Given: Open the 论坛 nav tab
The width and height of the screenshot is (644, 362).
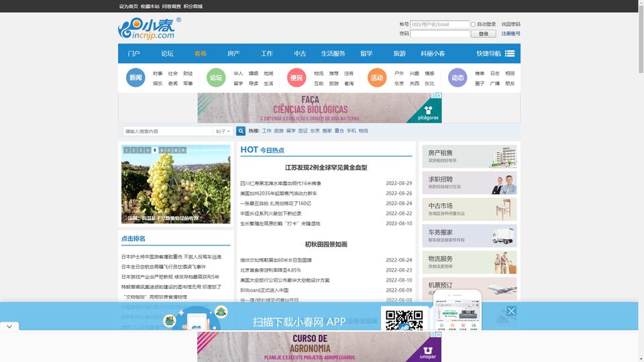Looking at the screenshot, I should click(x=167, y=54).
